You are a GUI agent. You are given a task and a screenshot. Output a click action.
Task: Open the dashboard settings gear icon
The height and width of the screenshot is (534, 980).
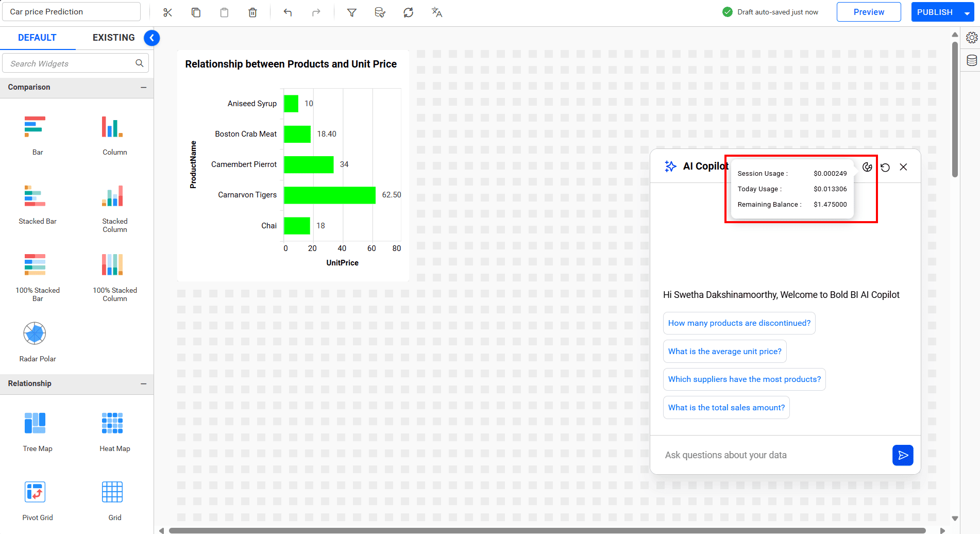[x=971, y=38]
